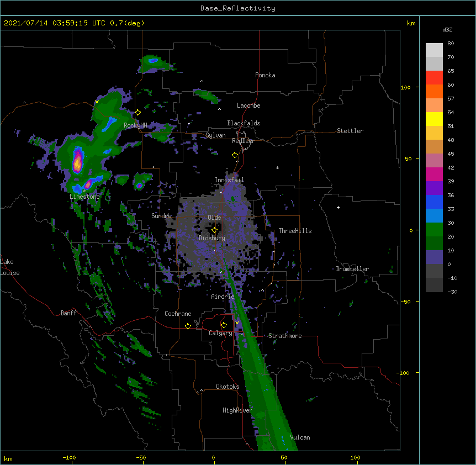Click the yellow diamond marker south of RedDeer
Image resolution: width=476 pixels, height=465 pixels.
click(235, 155)
